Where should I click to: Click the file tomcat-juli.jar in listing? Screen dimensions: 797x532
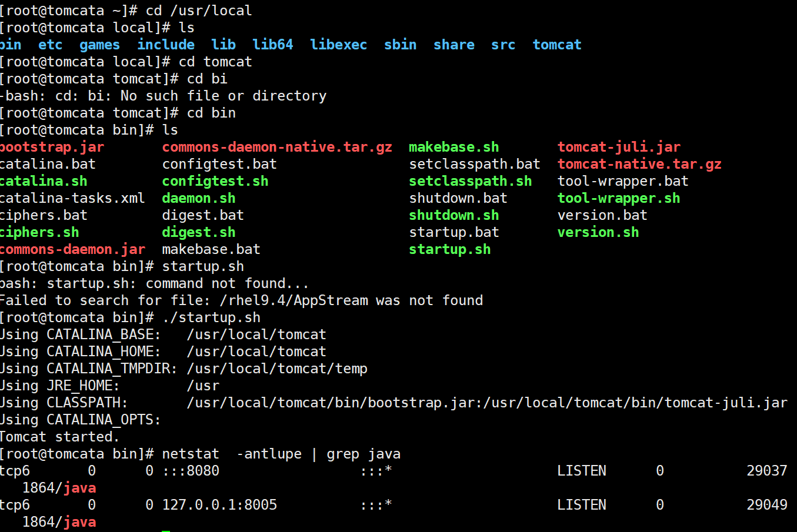pos(619,147)
